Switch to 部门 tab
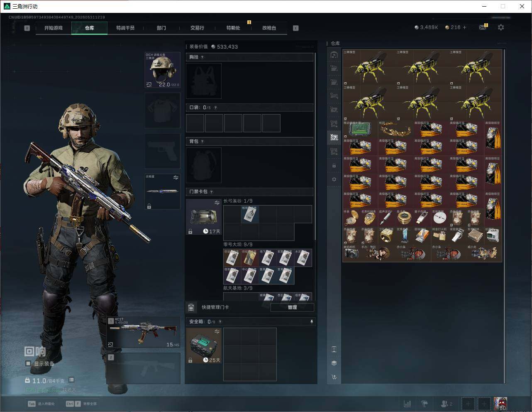532x412 pixels. [x=161, y=28]
